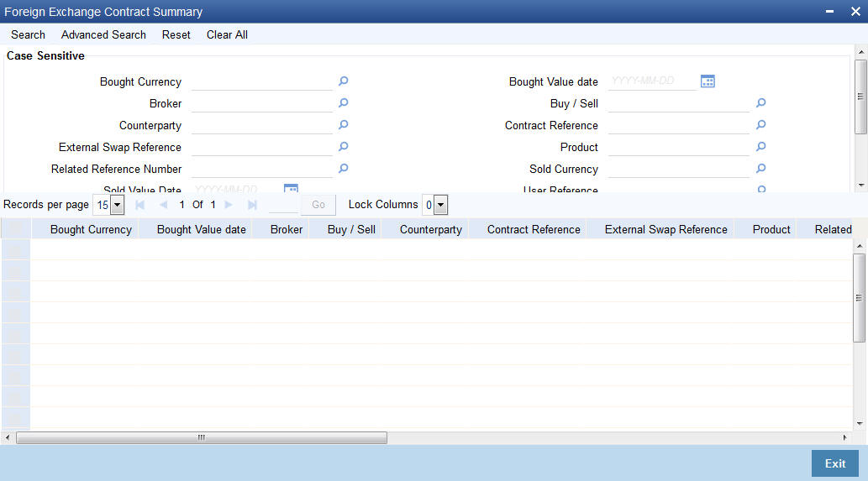The image size is (868, 481).
Task: Focus the External Swap Reference input field
Action: [x=262, y=147]
